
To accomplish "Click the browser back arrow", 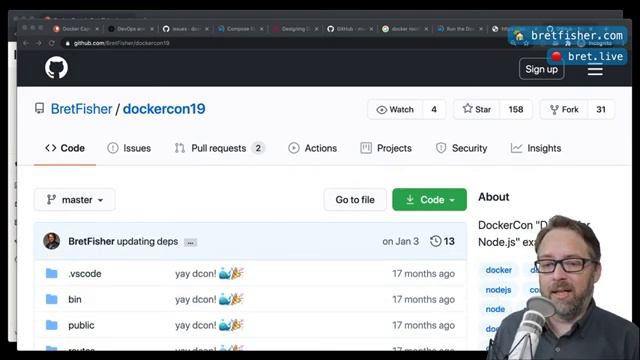I will [26, 43].
